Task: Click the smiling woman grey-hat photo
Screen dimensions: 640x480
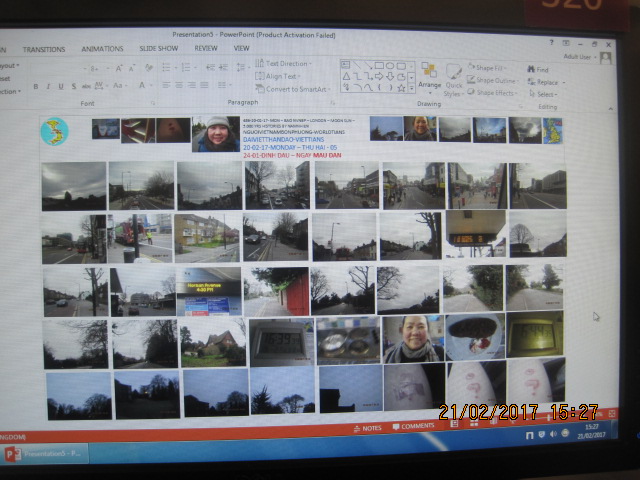Action: pyautogui.click(x=216, y=134)
